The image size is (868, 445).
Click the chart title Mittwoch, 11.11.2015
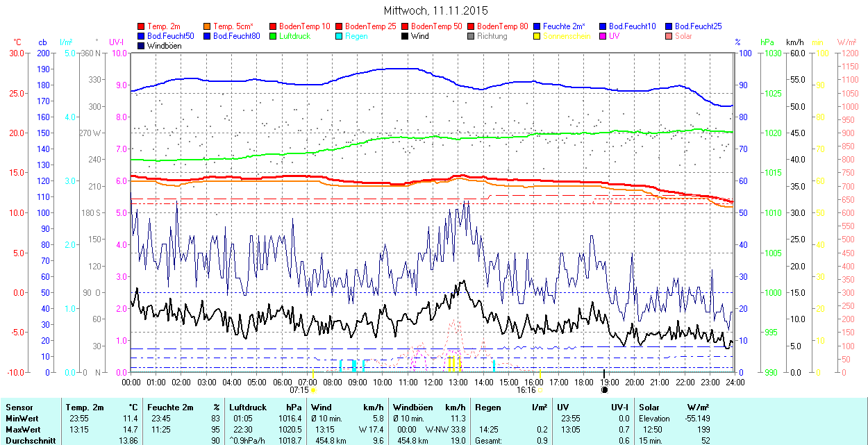pyautogui.click(x=436, y=10)
